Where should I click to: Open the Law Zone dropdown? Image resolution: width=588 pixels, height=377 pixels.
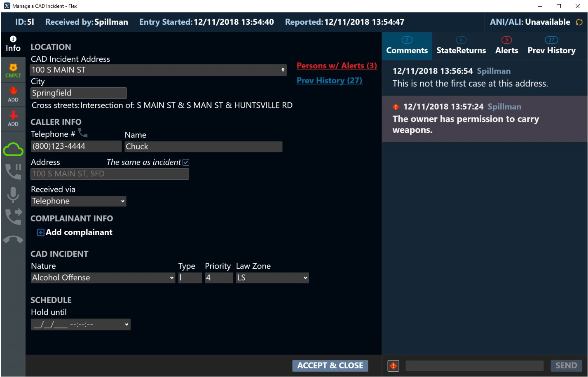[x=272, y=278]
